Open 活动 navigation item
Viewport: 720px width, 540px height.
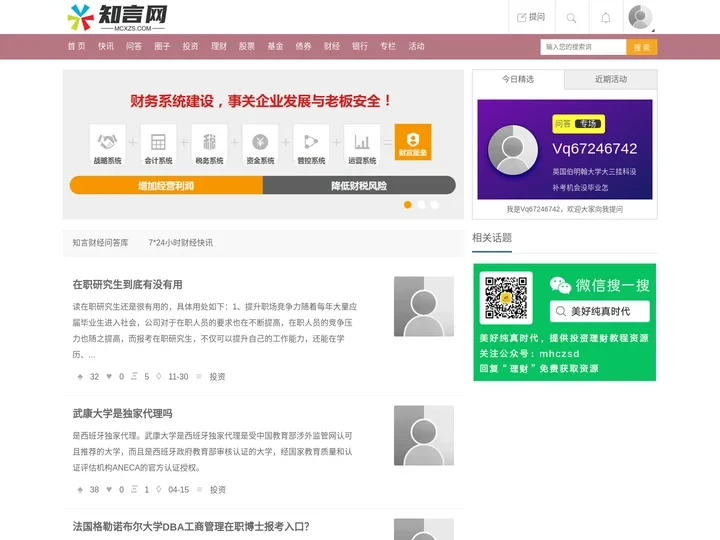[416, 46]
